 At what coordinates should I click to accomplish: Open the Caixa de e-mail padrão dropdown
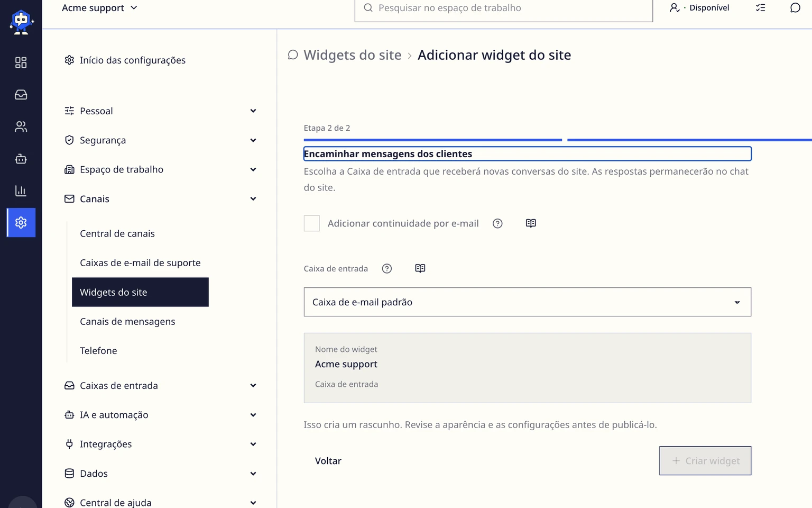point(527,302)
